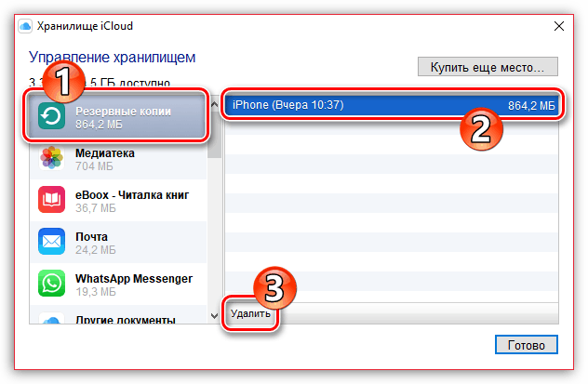The image size is (588, 384).
Task: Select Резервные копии category
Action: click(118, 116)
